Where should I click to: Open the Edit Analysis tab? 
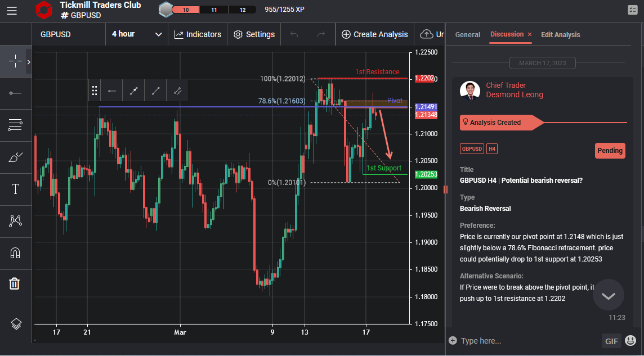[560, 35]
